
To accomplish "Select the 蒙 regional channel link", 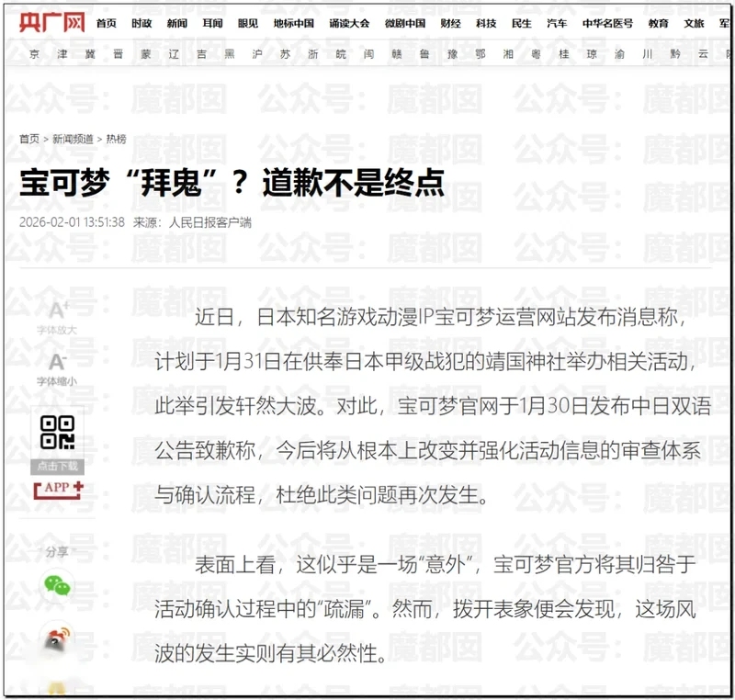I will click(x=146, y=54).
